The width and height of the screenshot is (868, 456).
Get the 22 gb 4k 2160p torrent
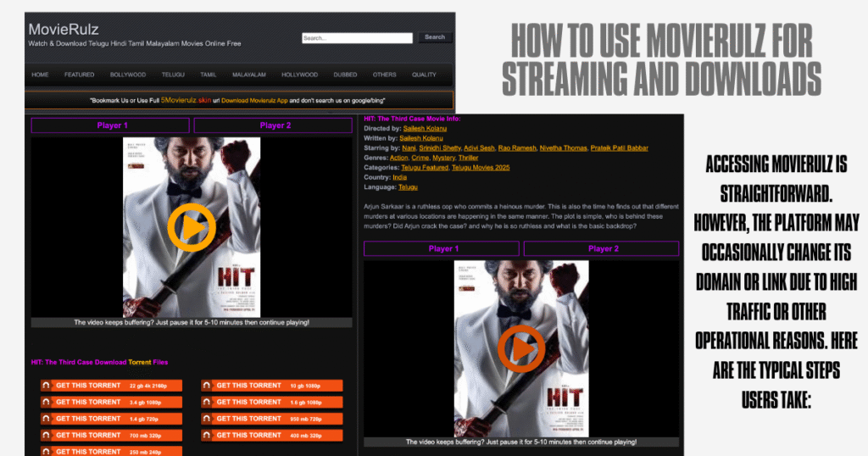pyautogui.click(x=111, y=386)
